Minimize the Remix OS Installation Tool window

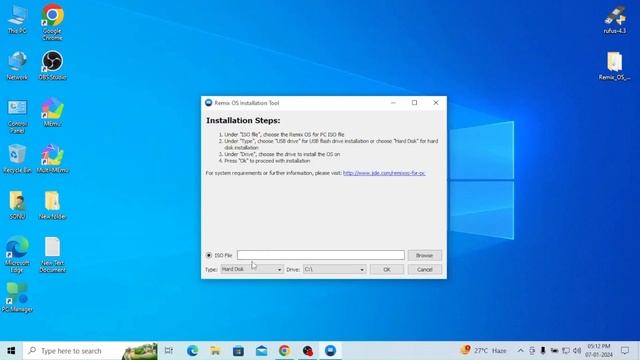tap(393, 103)
